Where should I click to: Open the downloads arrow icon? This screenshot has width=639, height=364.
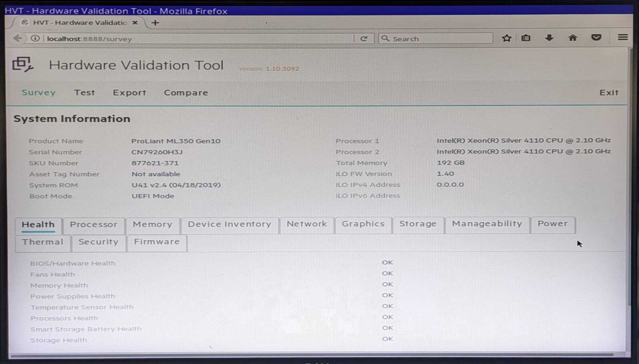coord(549,38)
